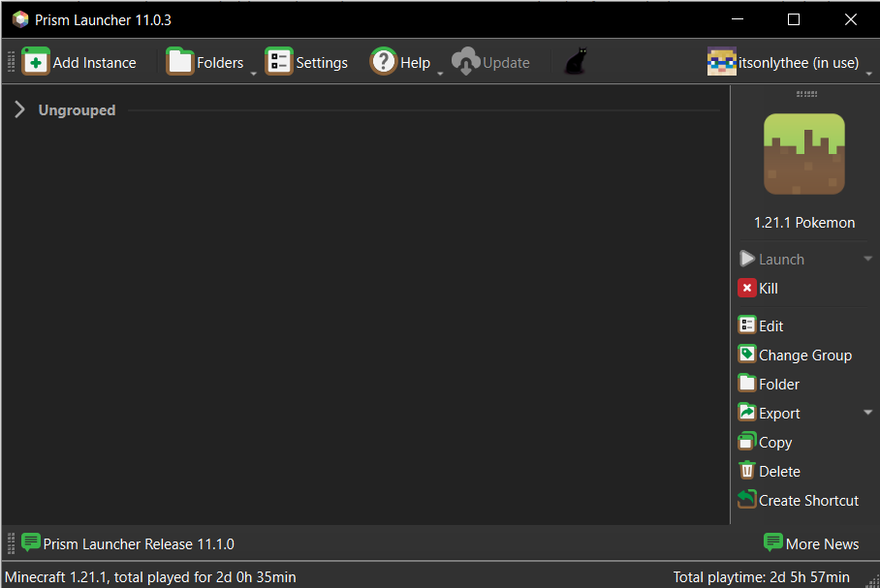This screenshot has height=588, width=880.
Task: Minimize the Prism Launcher window
Action: point(738,19)
